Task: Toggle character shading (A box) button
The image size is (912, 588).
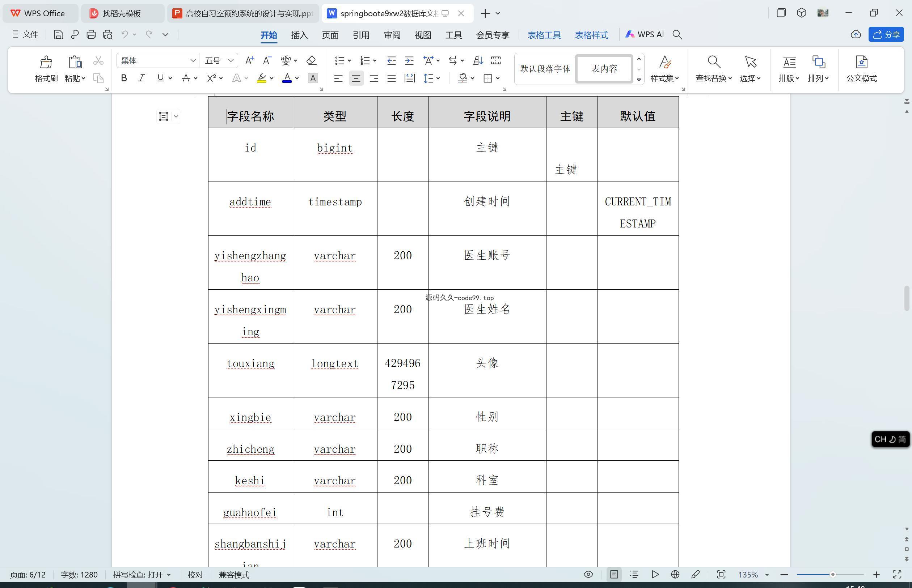Action: 313,78
